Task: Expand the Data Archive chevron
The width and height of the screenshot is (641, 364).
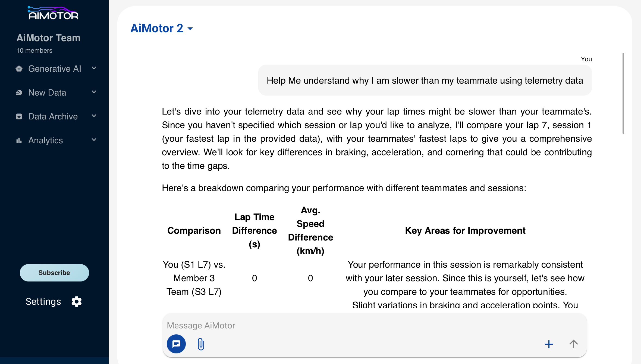Action: point(94,116)
